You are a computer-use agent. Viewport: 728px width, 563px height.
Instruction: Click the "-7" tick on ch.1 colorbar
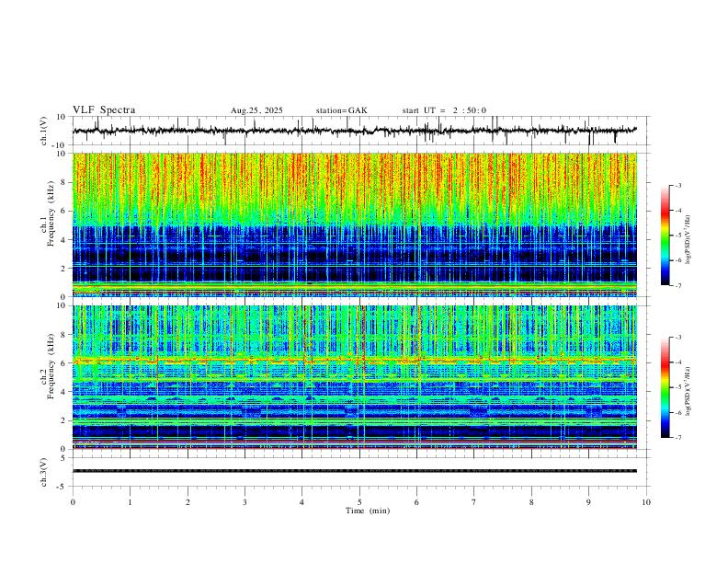click(677, 286)
